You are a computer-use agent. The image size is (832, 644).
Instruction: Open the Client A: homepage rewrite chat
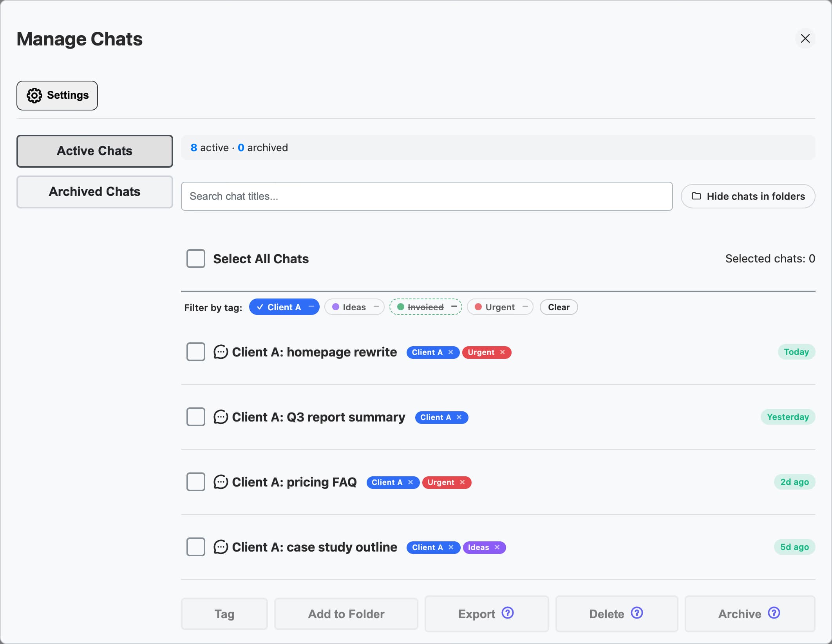(314, 352)
